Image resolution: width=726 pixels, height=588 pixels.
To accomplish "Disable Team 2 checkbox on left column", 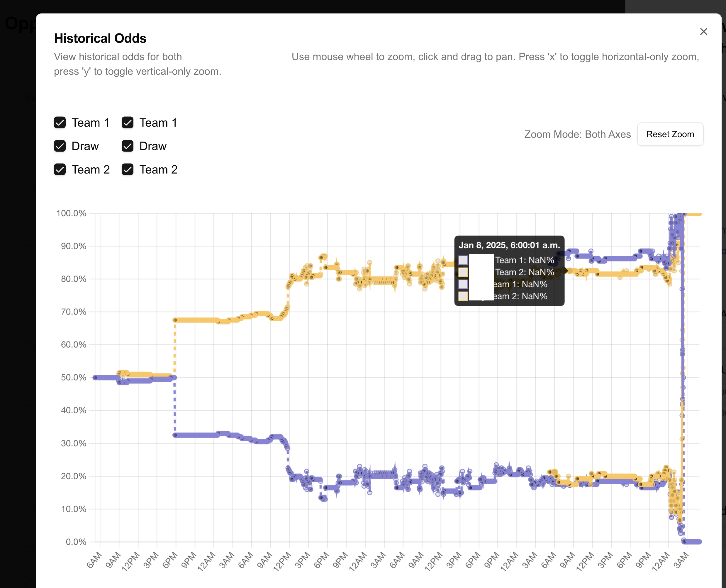I will point(60,169).
